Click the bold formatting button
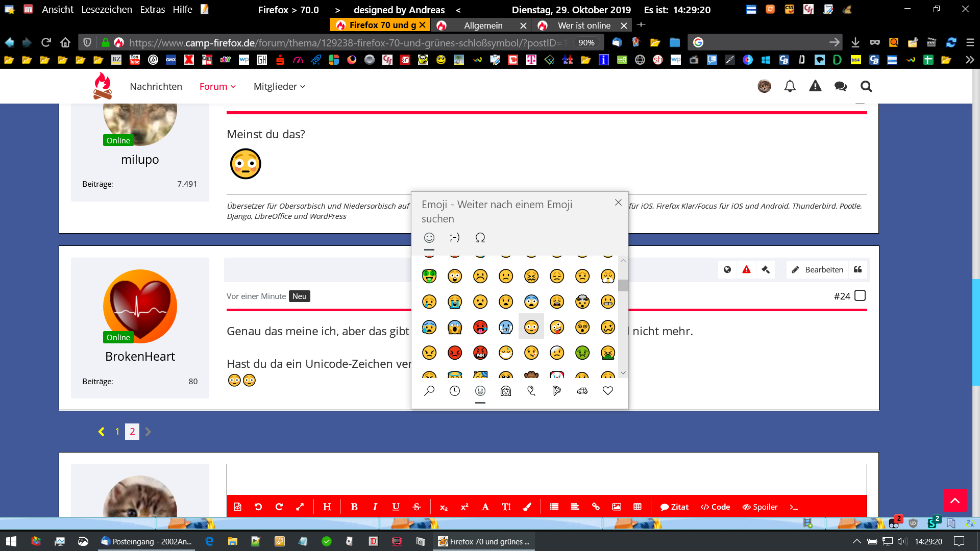The image size is (980, 551). click(354, 507)
